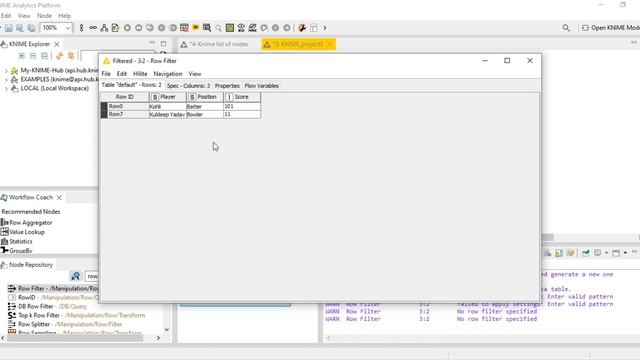Close the Workflow Coach panel
640x360 pixels.
(59, 198)
